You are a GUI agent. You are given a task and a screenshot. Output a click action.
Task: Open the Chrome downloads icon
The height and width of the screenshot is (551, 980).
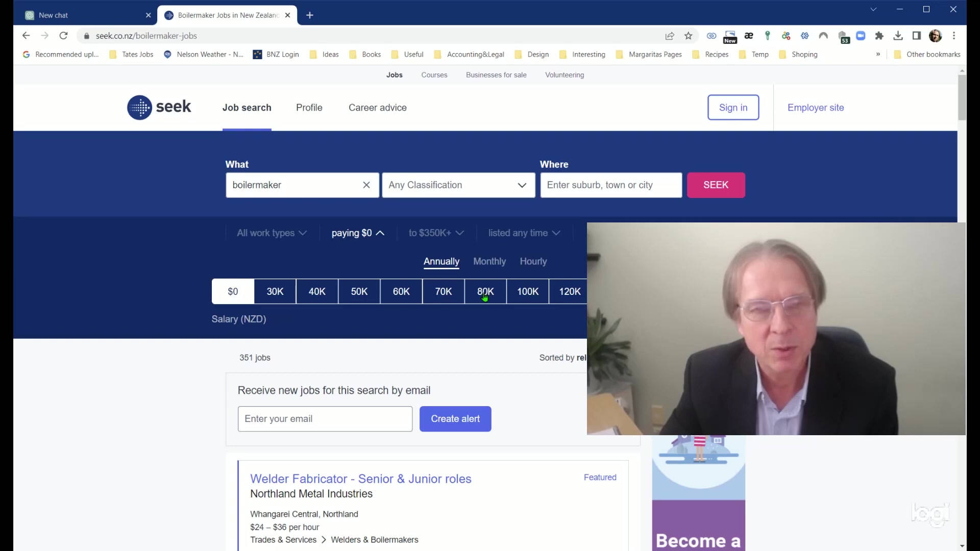(x=898, y=36)
